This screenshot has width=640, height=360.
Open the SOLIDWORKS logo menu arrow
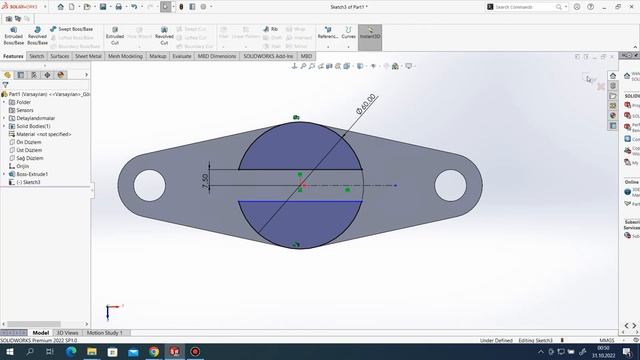(x=45, y=7)
